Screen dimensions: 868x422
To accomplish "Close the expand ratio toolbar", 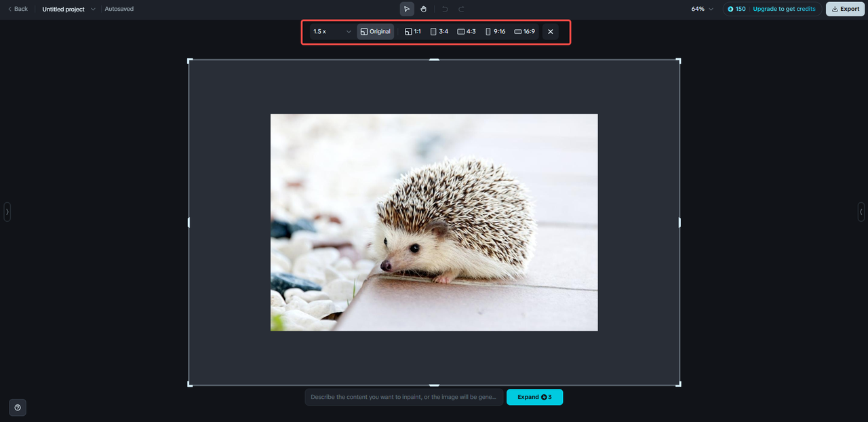I will pos(551,31).
